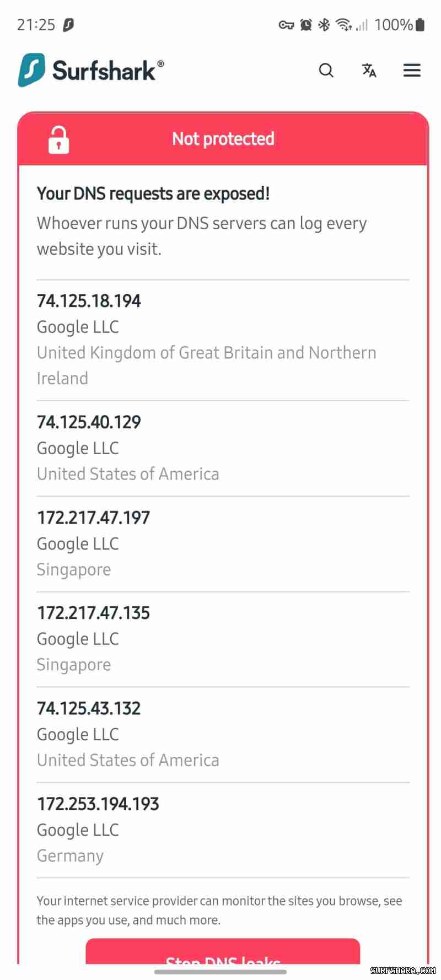Click the clock showing 21:25
This screenshot has height=980, width=441.
pyautogui.click(x=36, y=24)
